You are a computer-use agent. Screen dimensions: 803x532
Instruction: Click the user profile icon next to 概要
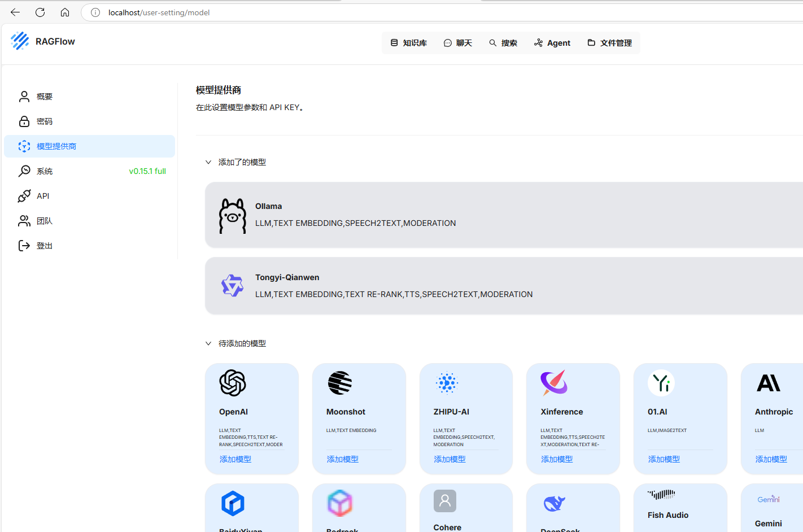click(24, 97)
